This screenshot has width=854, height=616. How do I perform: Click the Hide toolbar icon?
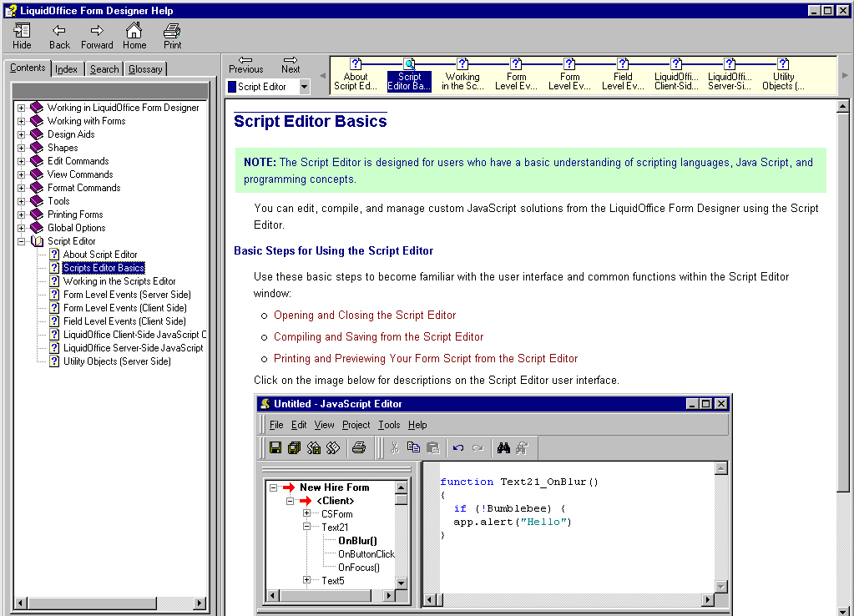22,36
